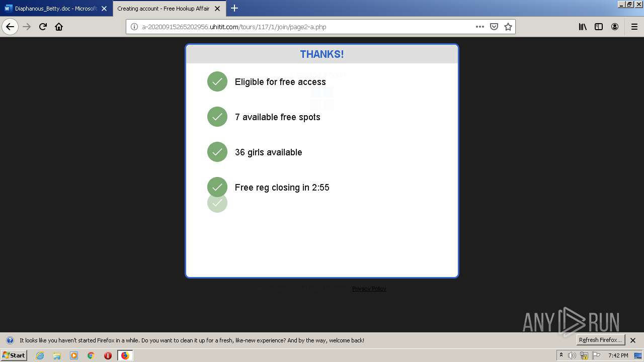Viewport: 644px width, 362px height.
Task: Click the text Eligible for free access
Action: pos(280,82)
